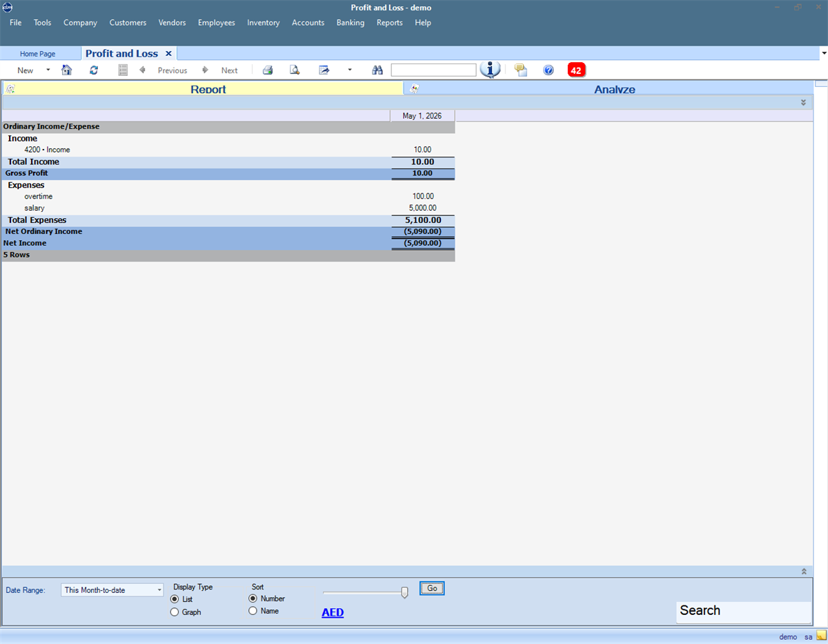
Task: Open the Vendors menu
Action: pos(172,23)
